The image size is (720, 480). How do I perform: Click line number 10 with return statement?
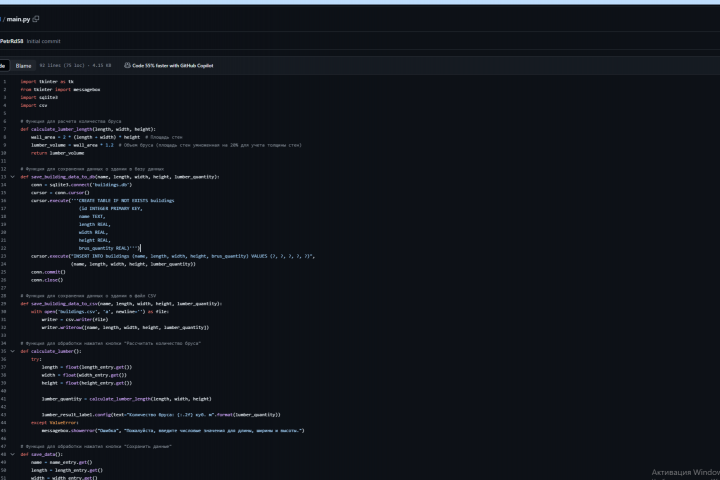click(4, 153)
